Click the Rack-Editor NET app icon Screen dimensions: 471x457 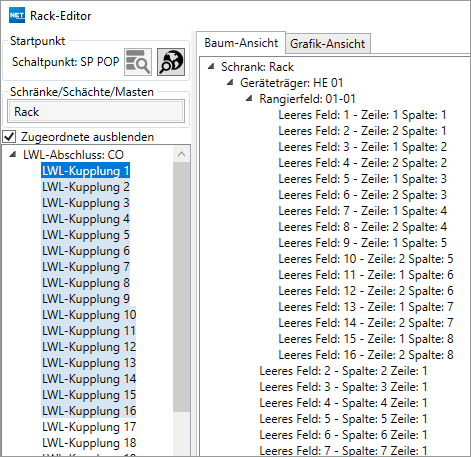17,16
